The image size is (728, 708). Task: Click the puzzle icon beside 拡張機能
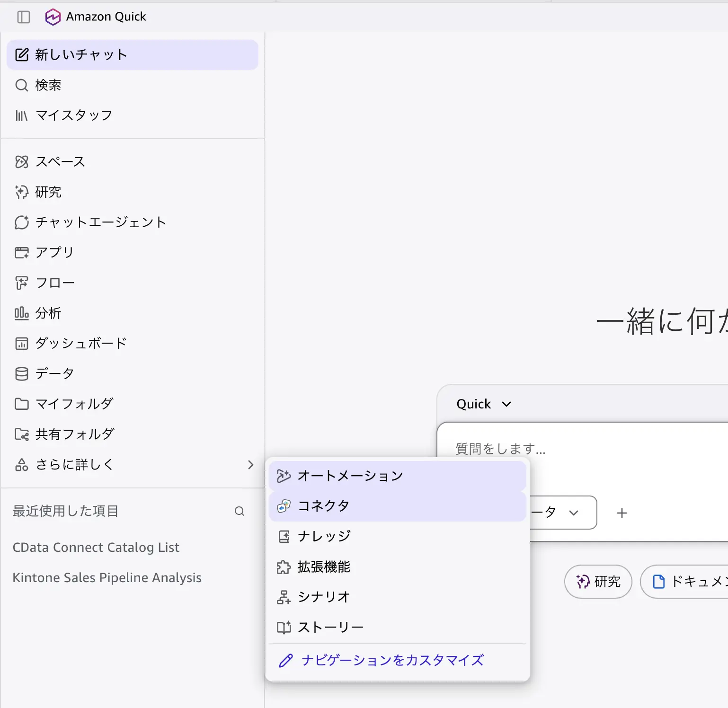[284, 567]
